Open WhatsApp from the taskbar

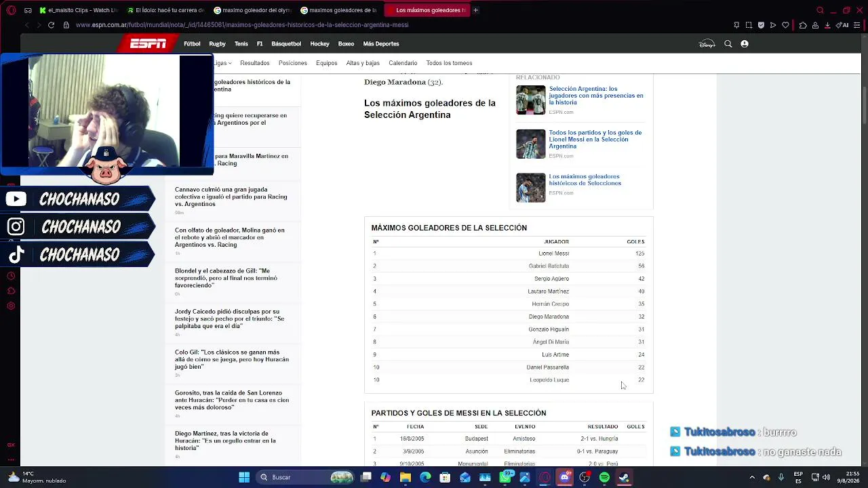click(x=505, y=477)
